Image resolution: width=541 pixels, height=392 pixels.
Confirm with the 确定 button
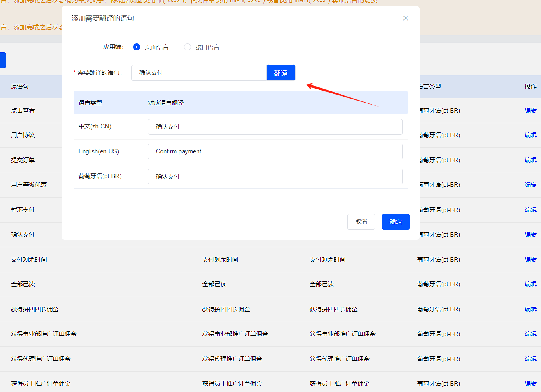coord(396,222)
